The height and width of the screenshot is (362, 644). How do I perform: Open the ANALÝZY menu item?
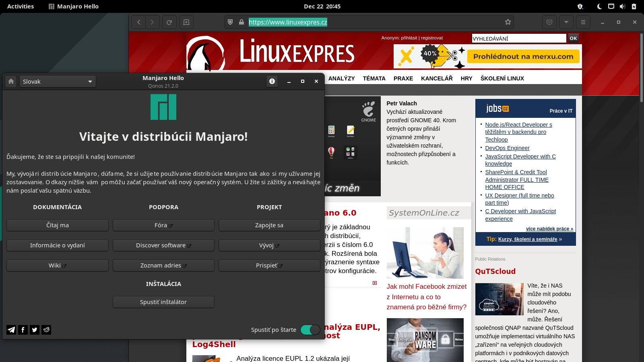click(x=341, y=78)
